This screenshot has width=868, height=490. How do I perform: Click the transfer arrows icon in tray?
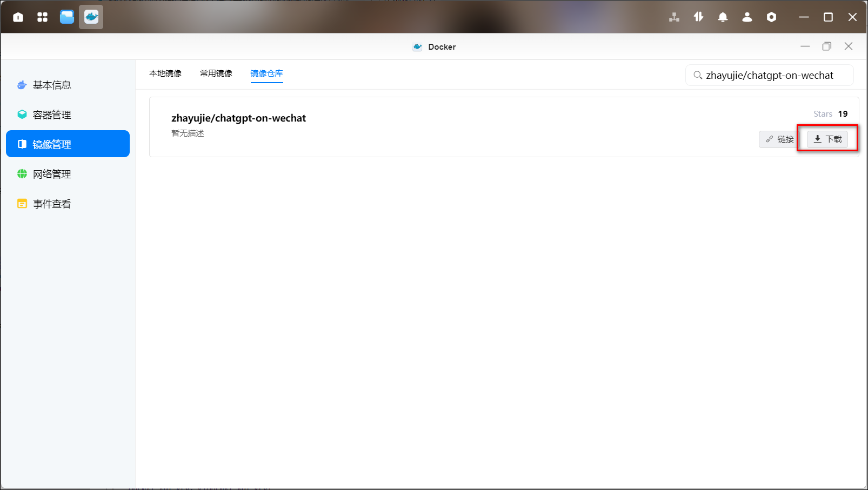tap(698, 17)
